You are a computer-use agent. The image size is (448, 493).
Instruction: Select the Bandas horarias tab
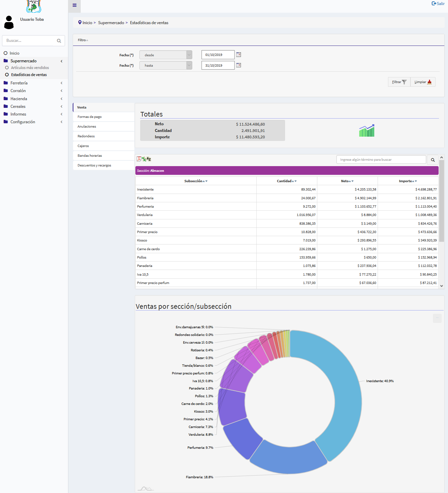[90, 156]
